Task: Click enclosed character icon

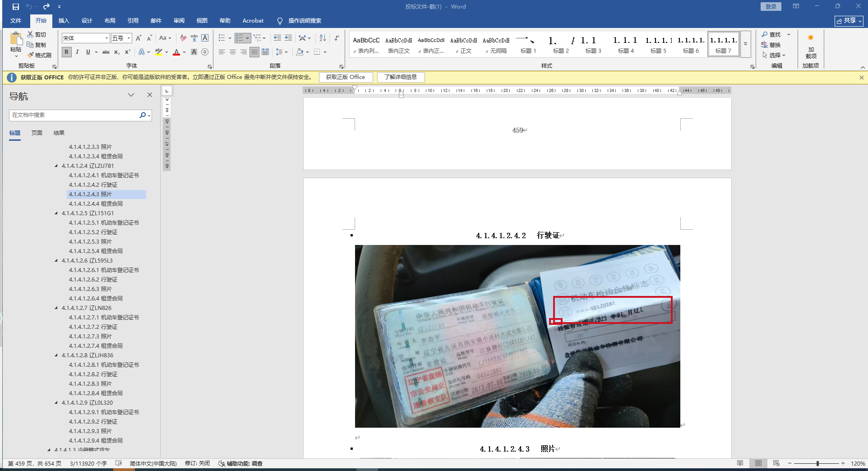Action: (205, 52)
